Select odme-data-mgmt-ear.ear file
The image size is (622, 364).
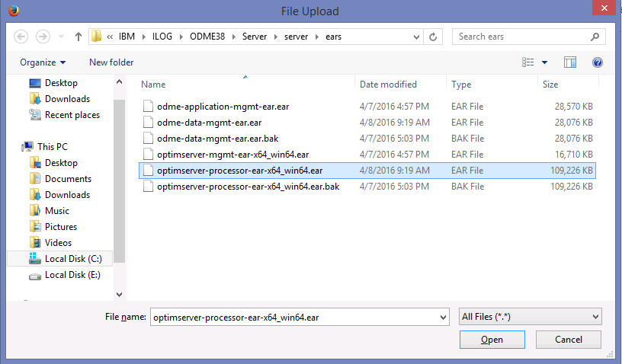tap(210, 123)
